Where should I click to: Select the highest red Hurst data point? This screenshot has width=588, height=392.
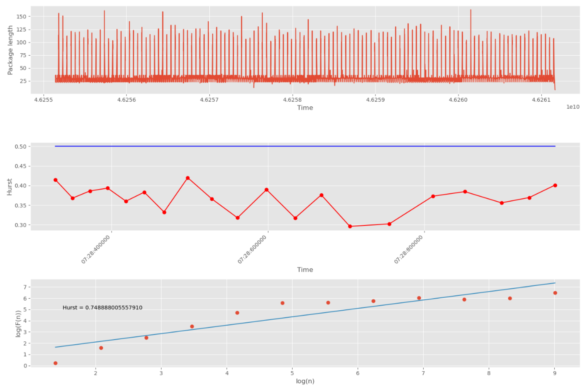tap(188, 178)
